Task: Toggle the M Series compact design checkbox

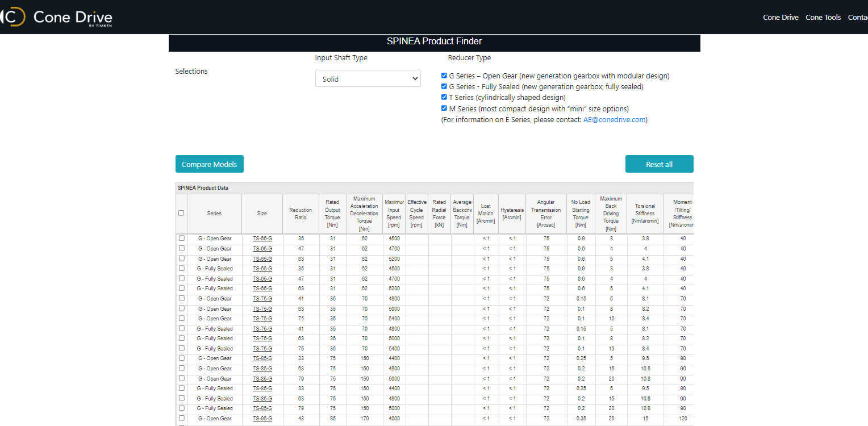Action: [444, 107]
